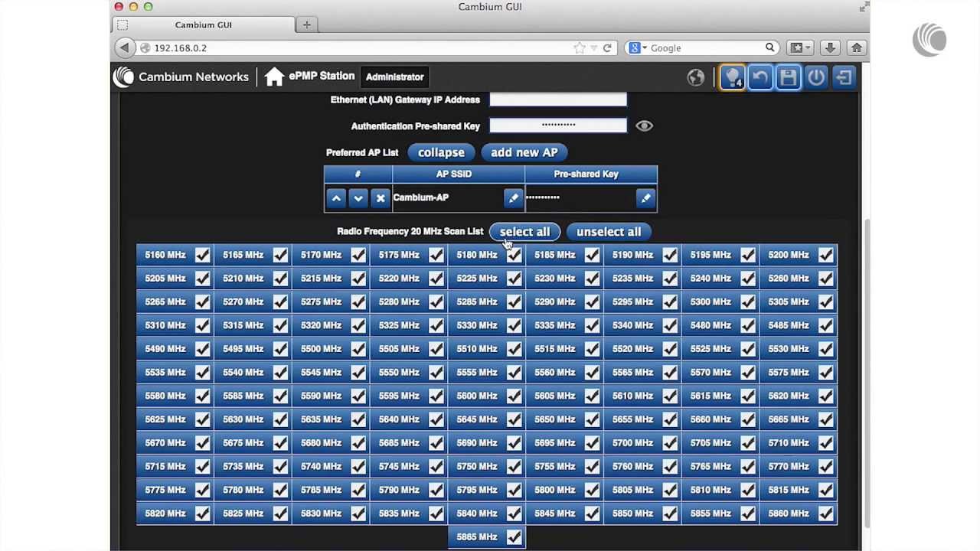Go back in the browser
The image size is (980, 551).
[x=124, y=47]
